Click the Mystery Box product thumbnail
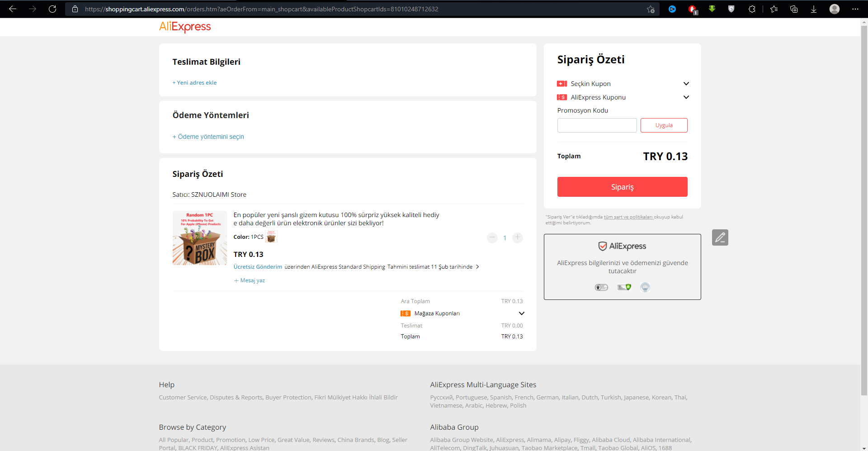 pos(200,238)
